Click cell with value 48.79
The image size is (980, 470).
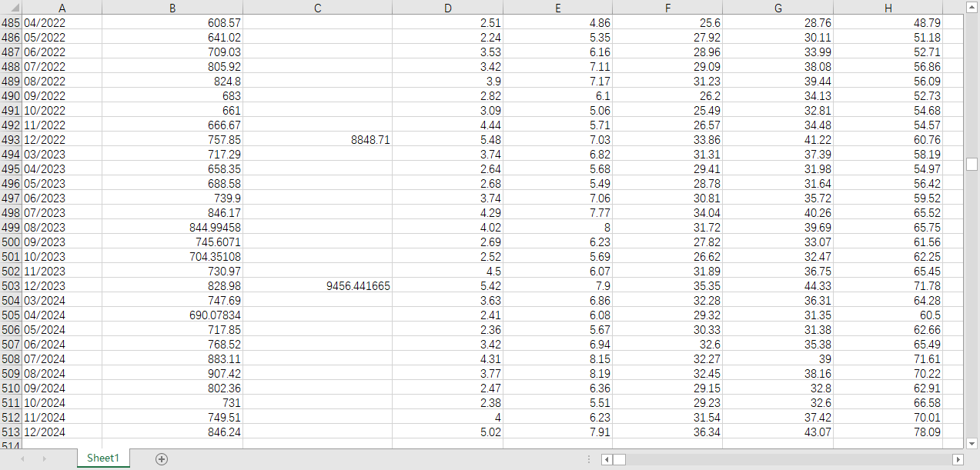point(888,23)
